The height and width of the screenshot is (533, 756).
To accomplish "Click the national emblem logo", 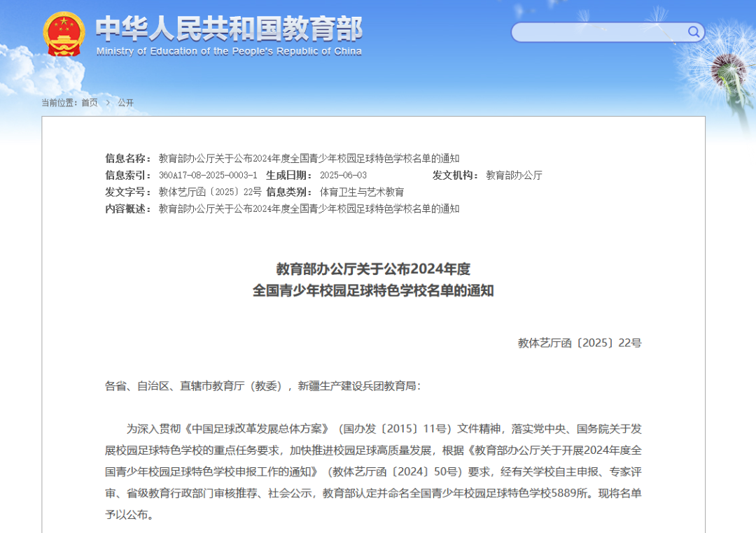I will click(64, 31).
